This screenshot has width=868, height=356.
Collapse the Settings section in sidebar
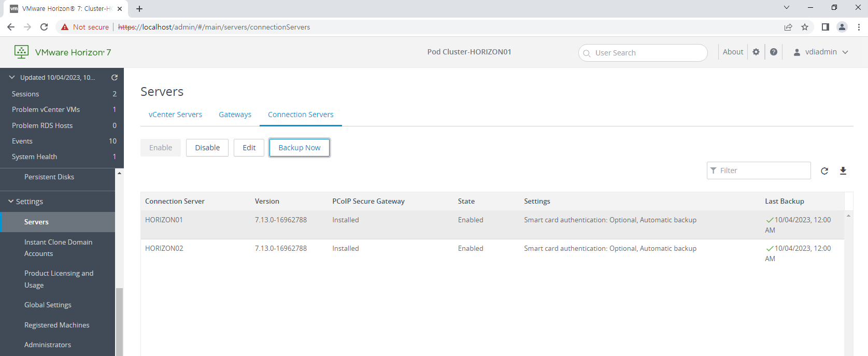pyautogui.click(x=11, y=201)
